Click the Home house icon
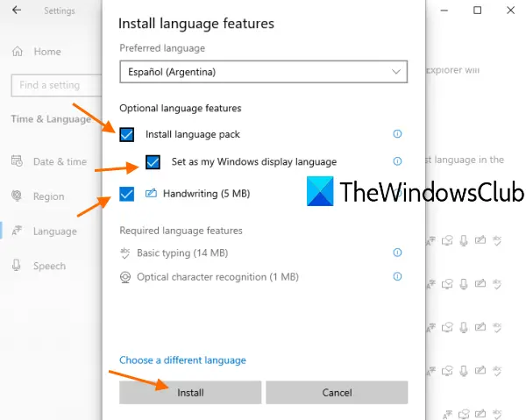Viewport: 526px width, 420px height. (x=18, y=52)
